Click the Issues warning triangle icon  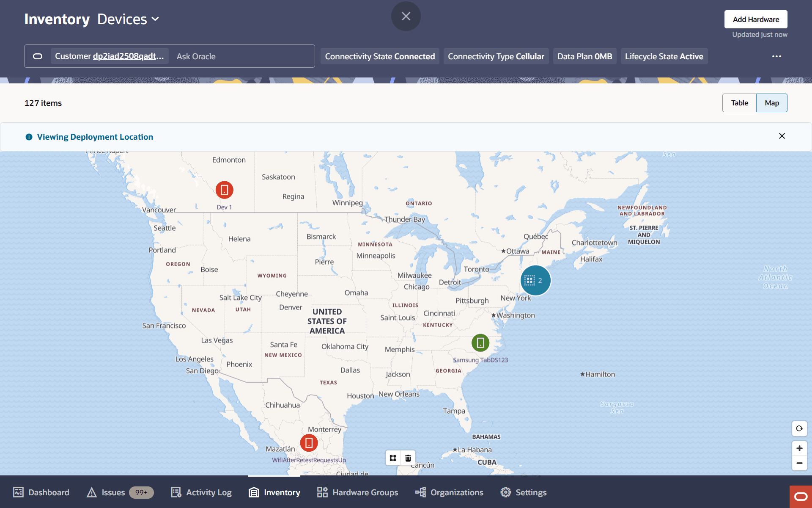(91, 492)
